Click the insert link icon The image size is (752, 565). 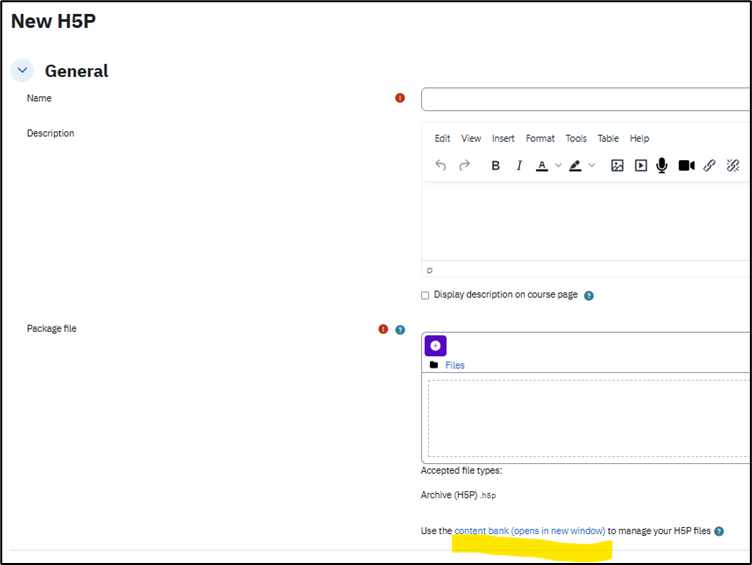(x=709, y=166)
